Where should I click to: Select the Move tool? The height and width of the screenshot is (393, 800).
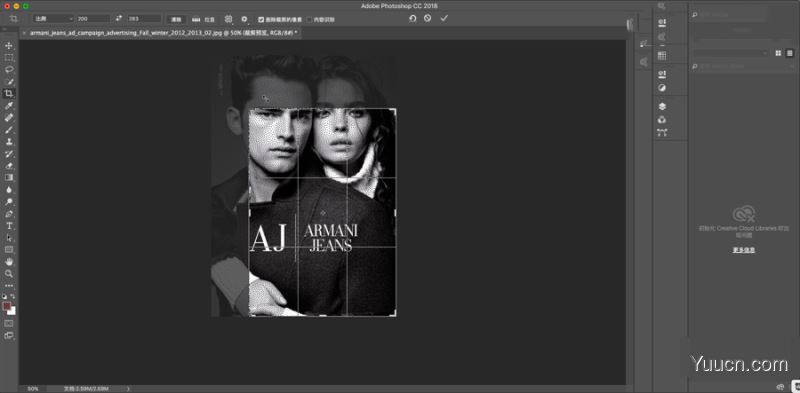9,45
